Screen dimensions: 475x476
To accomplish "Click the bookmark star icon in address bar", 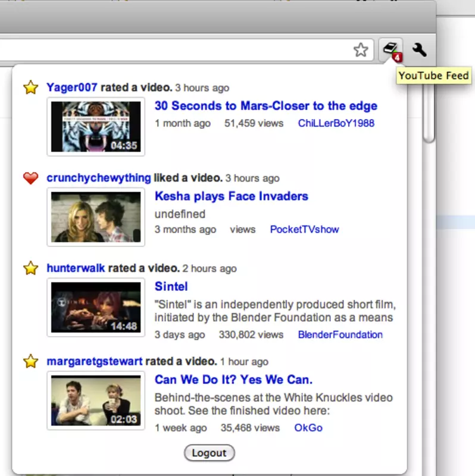I will click(x=361, y=50).
